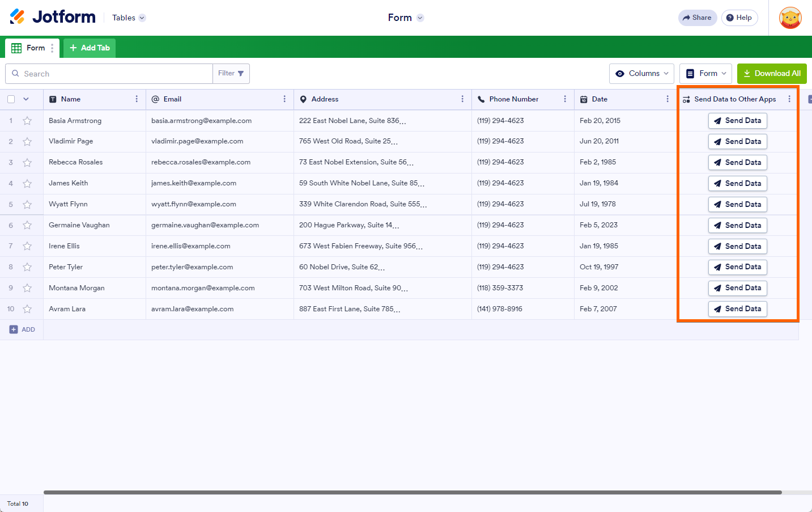Open the Email column three-dot menu

tap(284, 99)
